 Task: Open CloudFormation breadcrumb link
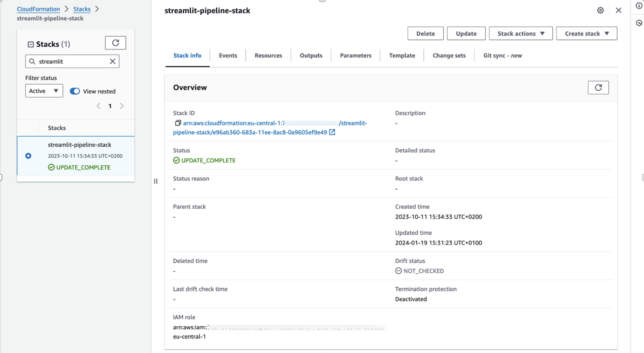(38, 9)
